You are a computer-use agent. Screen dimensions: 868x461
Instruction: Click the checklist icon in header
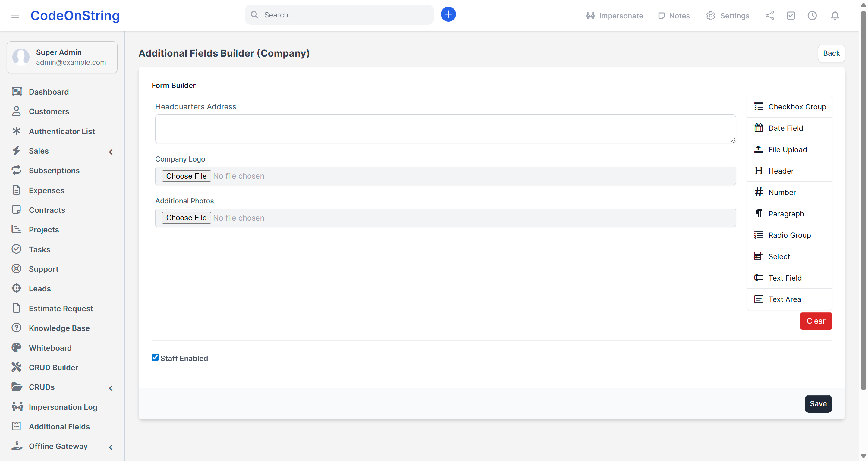[x=791, y=15]
